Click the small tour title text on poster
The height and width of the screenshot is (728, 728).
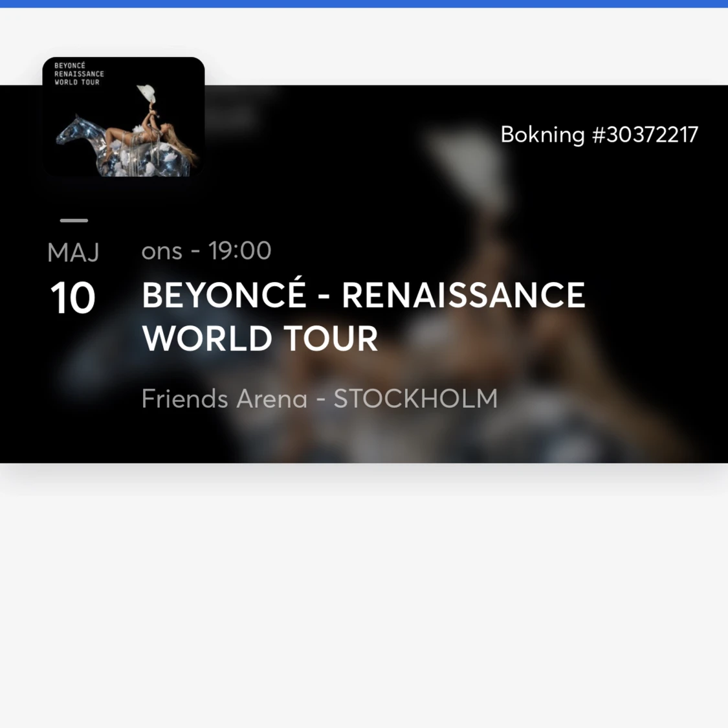pyautogui.click(x=79, y=74)
